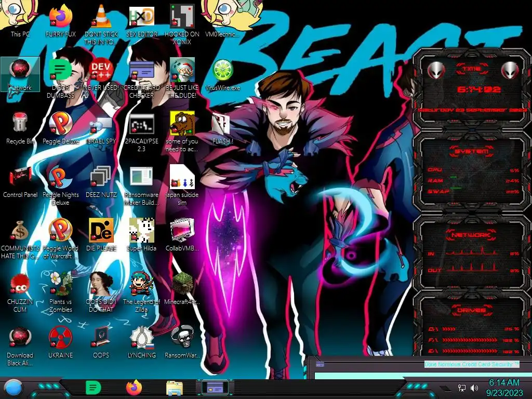Click the DRIVES widget header

pos(472,310)
